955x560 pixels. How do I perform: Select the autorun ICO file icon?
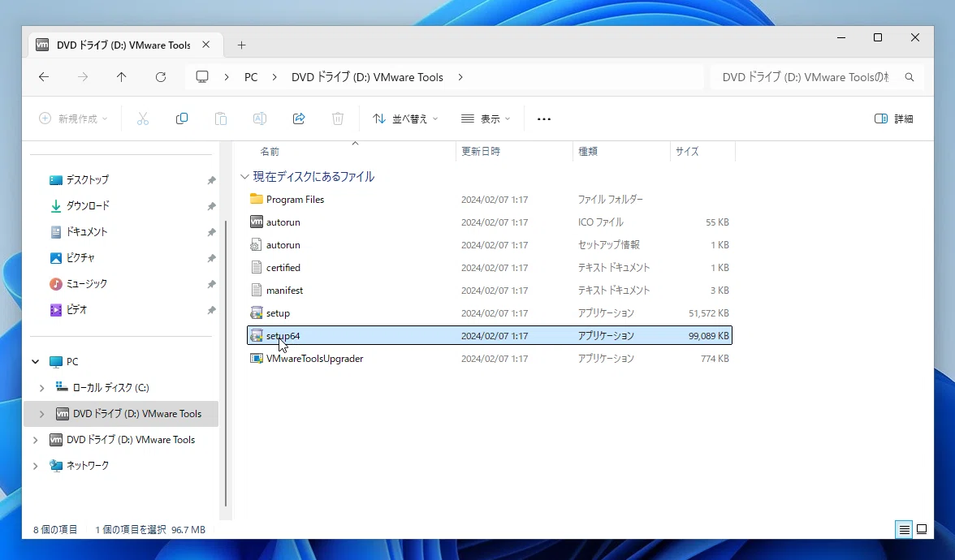(x=257, y=222)
